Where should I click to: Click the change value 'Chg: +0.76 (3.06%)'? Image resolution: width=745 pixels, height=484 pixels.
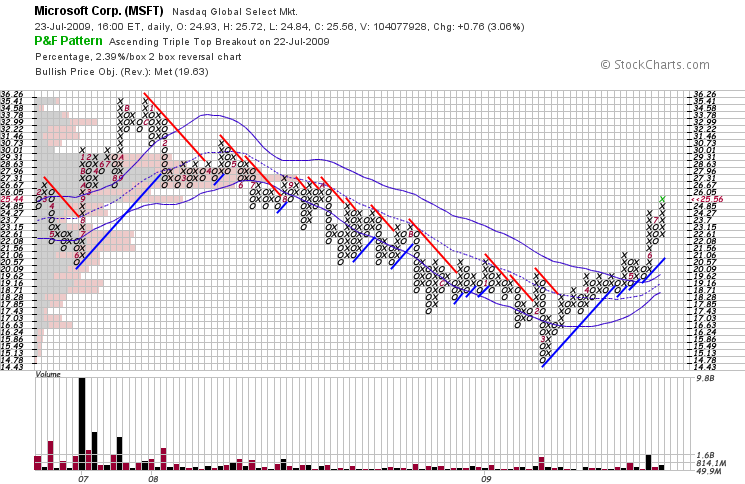(478, 27)
